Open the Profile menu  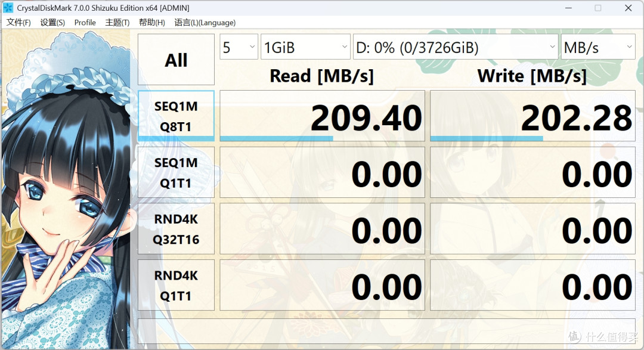coord(85,23)
